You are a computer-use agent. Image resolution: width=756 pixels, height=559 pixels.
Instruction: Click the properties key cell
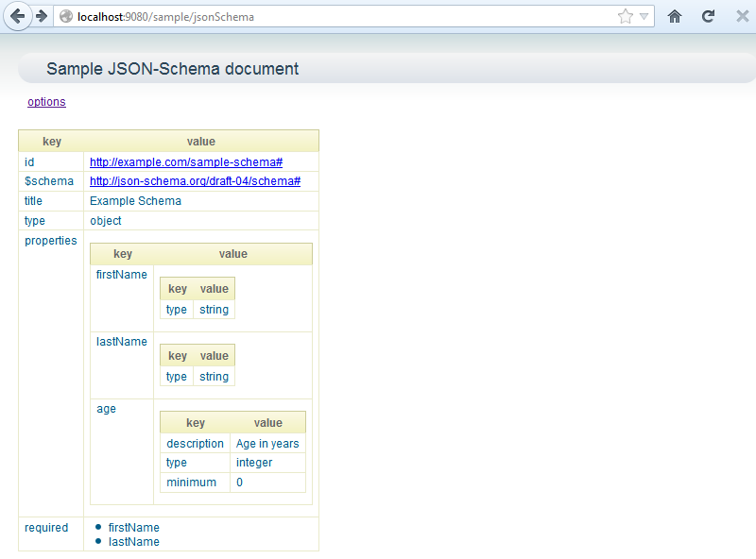click(51, 241)
